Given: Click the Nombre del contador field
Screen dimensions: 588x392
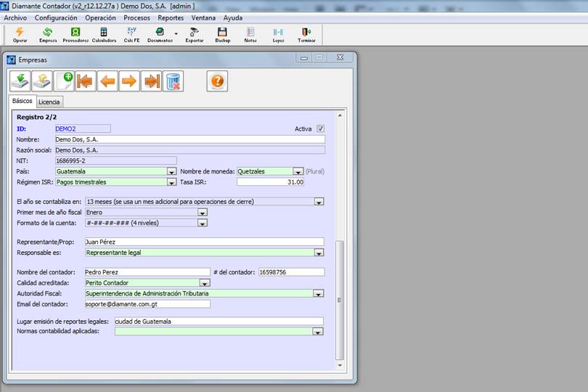Looking at the screenshot, I should pyautogui.click(x=147, y=272).
